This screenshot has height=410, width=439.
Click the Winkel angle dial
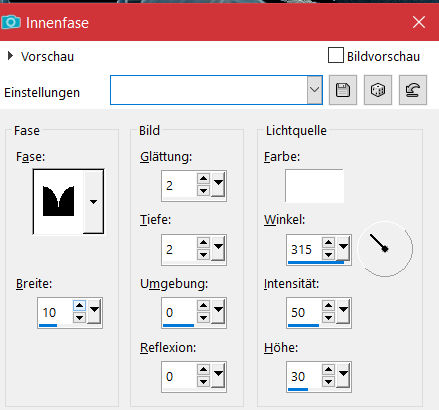385,249
